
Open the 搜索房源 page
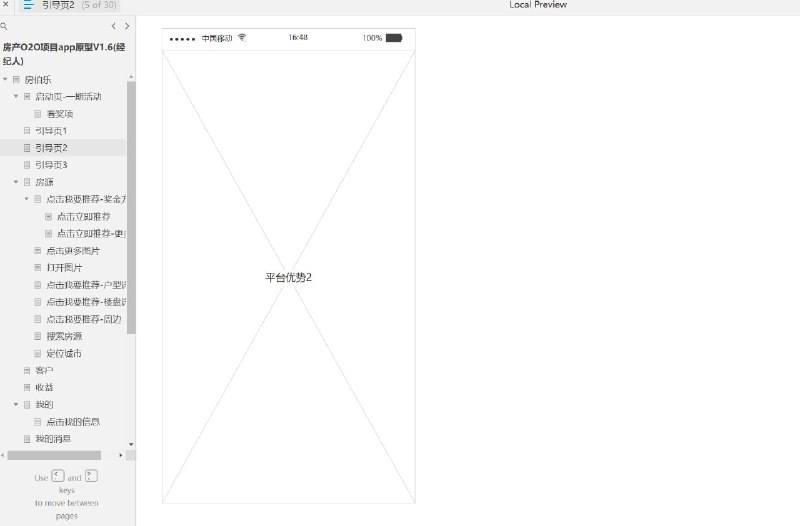[64, 336]
